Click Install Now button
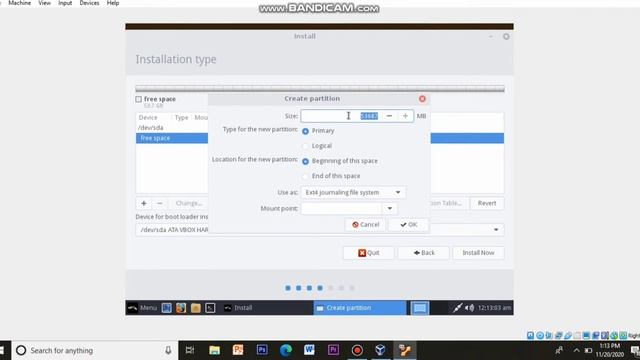Screen dimensions: 640x360 [478, 253]
